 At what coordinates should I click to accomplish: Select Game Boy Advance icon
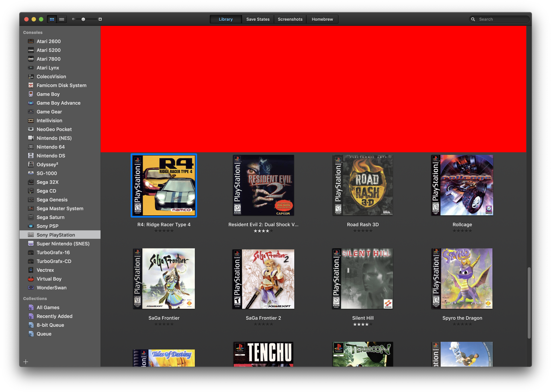[31, 103]
